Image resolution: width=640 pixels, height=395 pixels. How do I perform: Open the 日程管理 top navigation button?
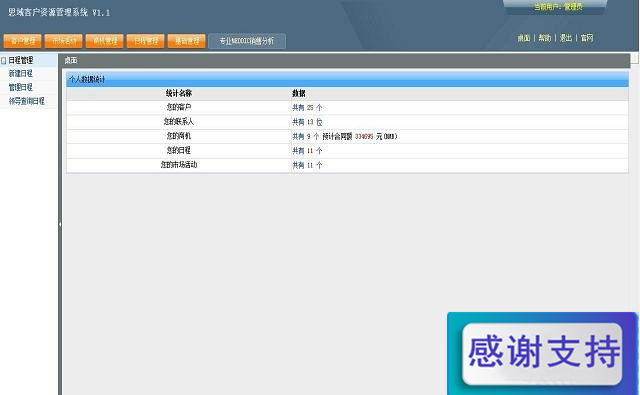coord(146,41)
